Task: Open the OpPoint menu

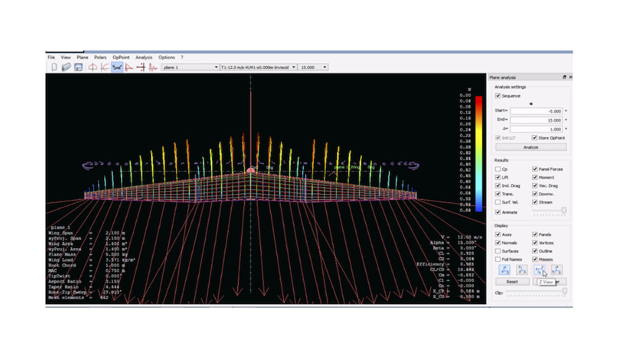Action: point(121,57)
